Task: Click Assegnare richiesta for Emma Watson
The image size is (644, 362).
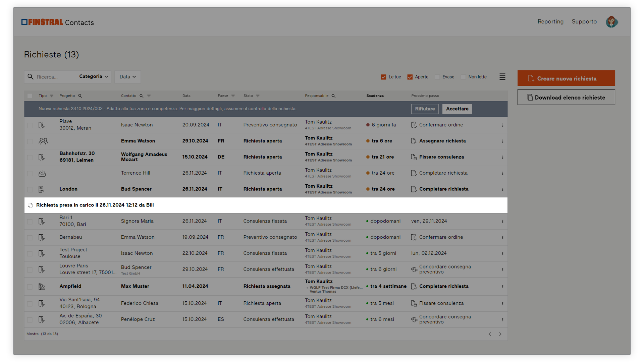Action: (438, 141)
